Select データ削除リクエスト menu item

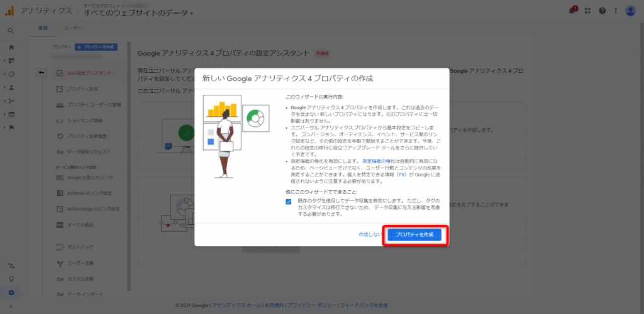click(89, 152)
